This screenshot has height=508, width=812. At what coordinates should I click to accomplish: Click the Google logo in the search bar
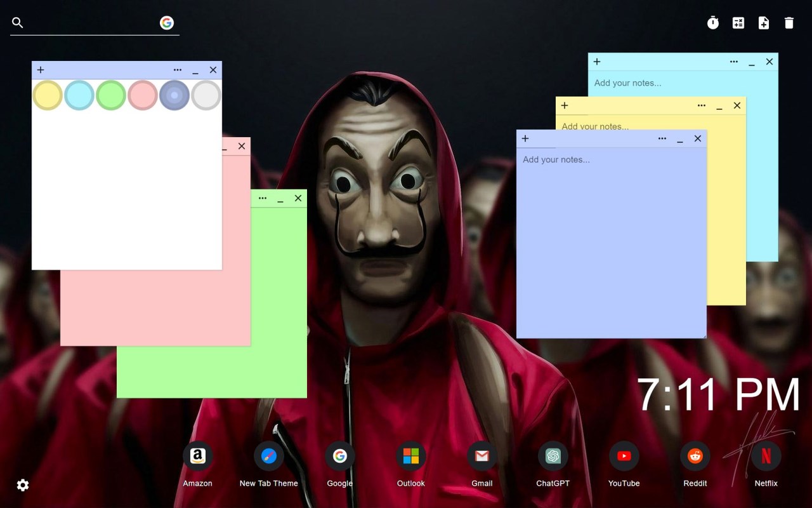pyautogui.click(x=167, y=23)
